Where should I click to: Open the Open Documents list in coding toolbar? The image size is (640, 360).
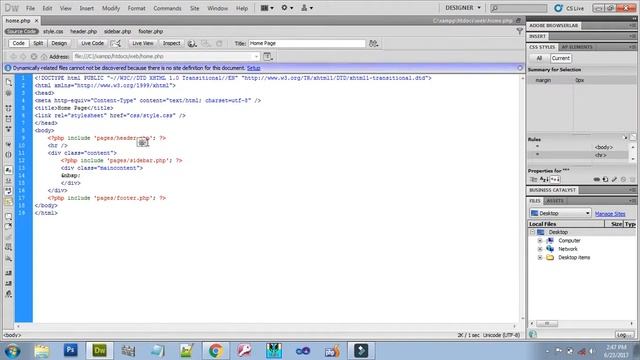9,82
